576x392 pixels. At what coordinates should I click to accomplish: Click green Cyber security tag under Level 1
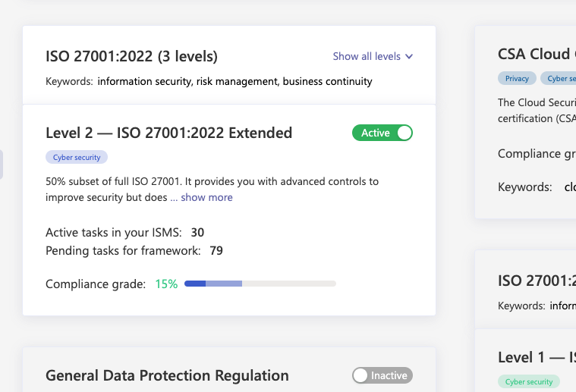528,382
